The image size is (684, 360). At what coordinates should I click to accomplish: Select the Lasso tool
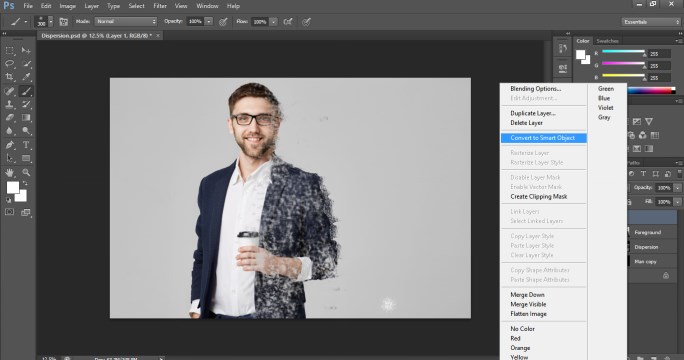click(10, 64)
